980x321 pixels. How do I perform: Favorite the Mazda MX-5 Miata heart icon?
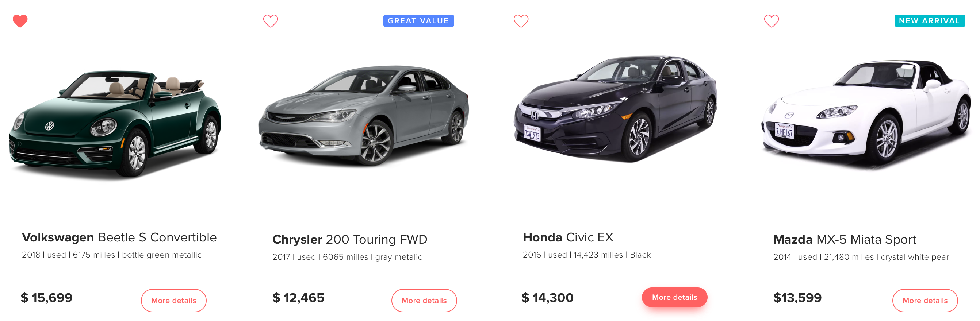[771, 21]
